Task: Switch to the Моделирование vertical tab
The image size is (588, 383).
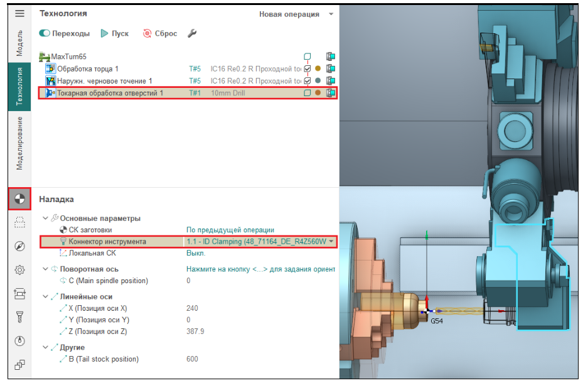Action: [x=19, y=143]
